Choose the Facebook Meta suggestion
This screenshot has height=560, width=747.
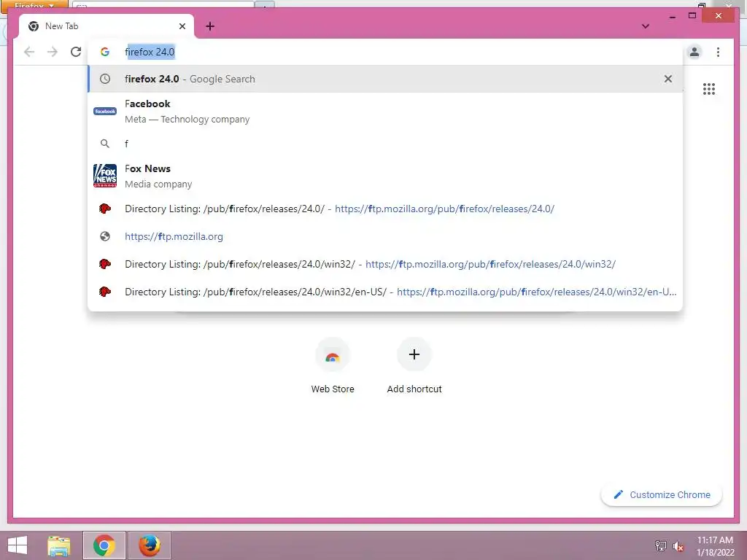[x=385, y=112]
